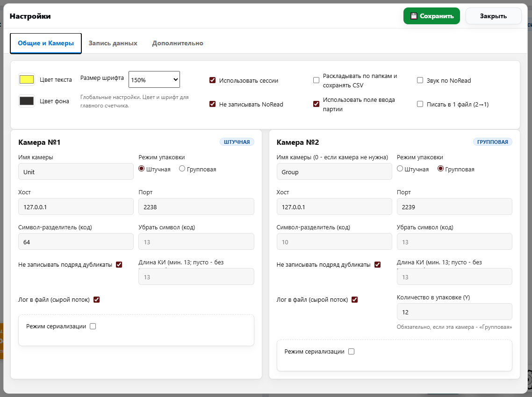Screen dimensions: 532x397
Task: Click Количество в упаковке field with 12
Action: tap(454, 312)
